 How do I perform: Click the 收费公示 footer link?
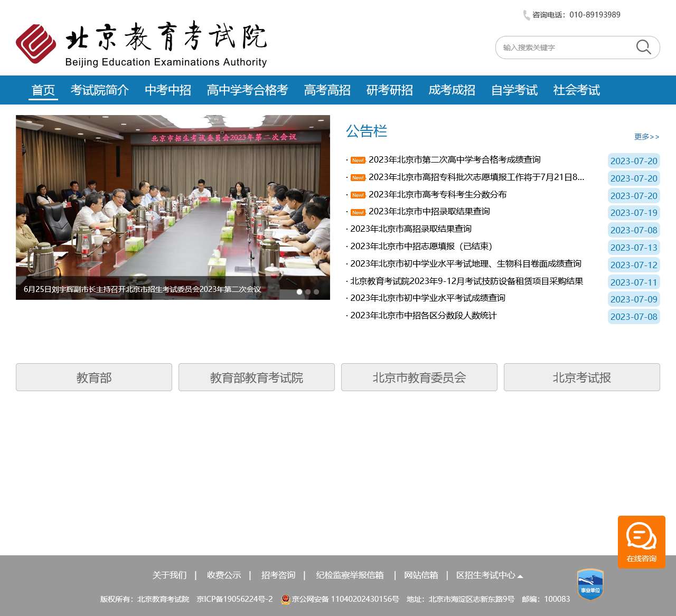click(224, 575)
